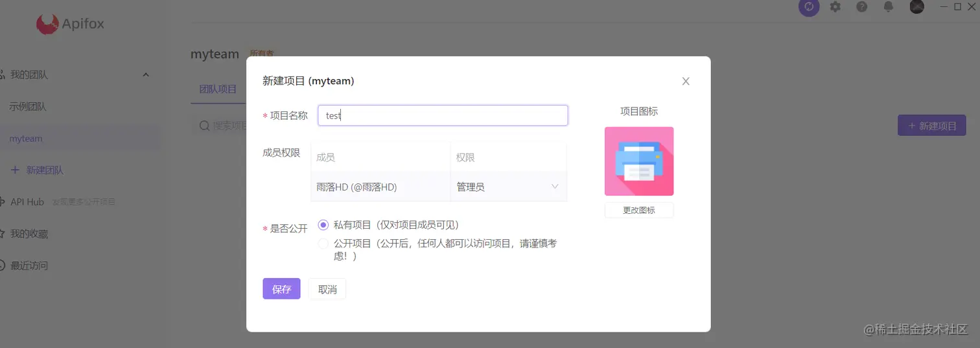The height and width of the screenshot is (348, 980).
Task: Close the new project dialog with X
Action: coord(686,81)
